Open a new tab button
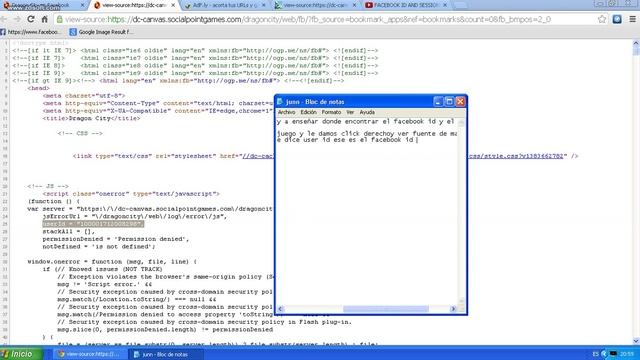The height and width of the screenshot is (360, 640). (460, 5)
